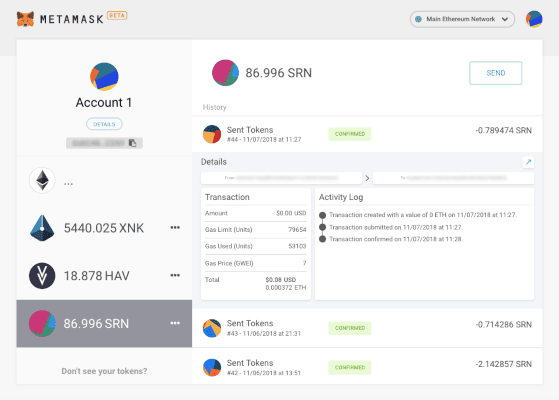This screenshot has height=400, width=559.
Task: Click the Account 1 identicon avatar
Action: pos(104,77)
